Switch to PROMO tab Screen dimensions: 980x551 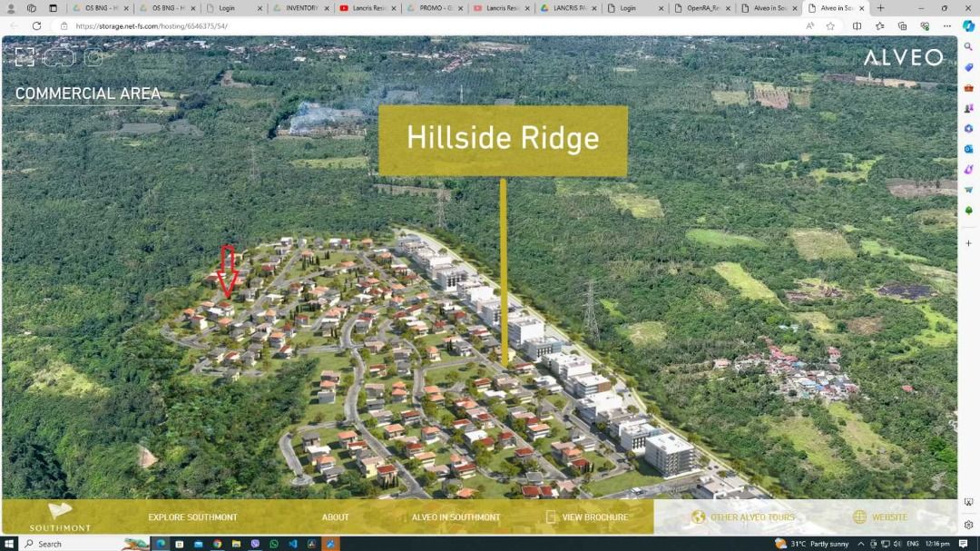[435, 8]
